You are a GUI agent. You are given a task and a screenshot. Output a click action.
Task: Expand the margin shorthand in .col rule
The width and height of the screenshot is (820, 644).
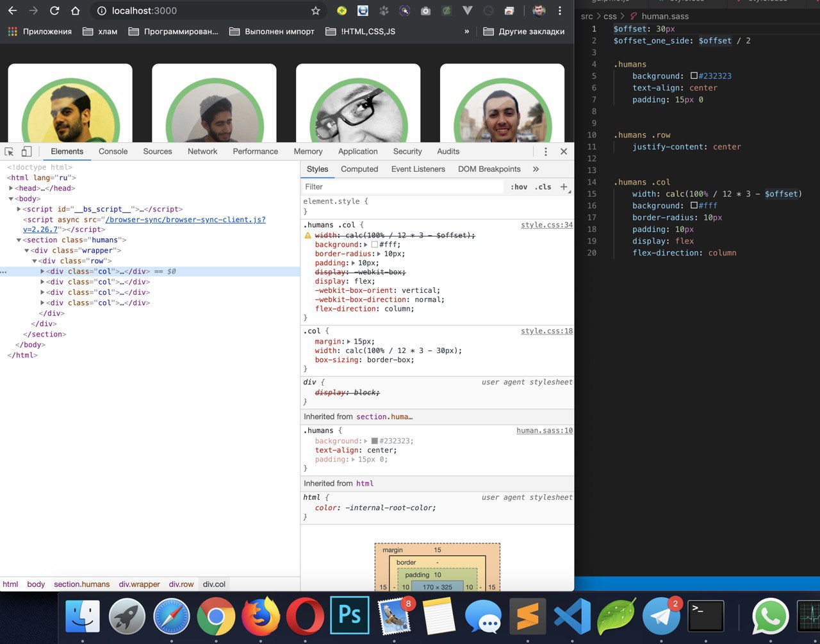(348, 342)
